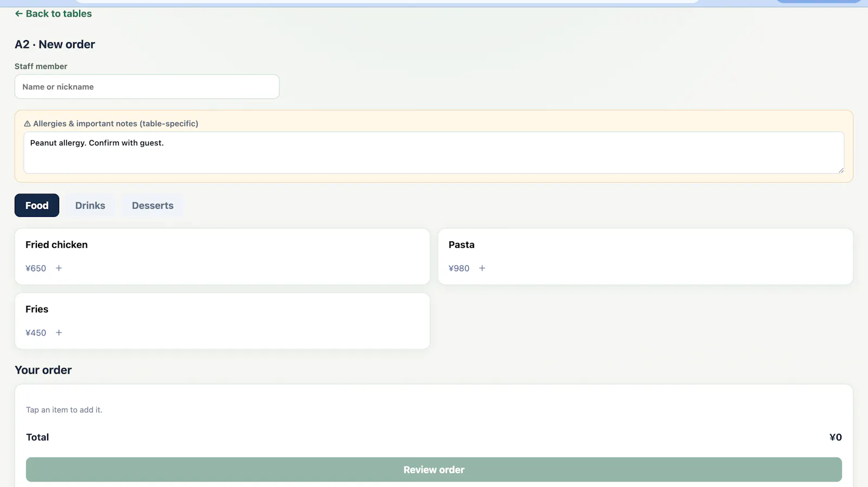Click the ¥980 price text

pyautogui.click(x=459, y=268)
